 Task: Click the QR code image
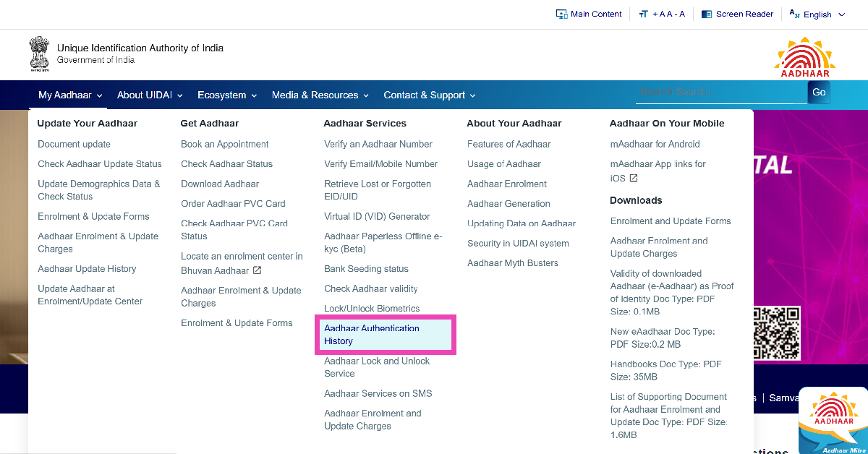coord(776,333)
